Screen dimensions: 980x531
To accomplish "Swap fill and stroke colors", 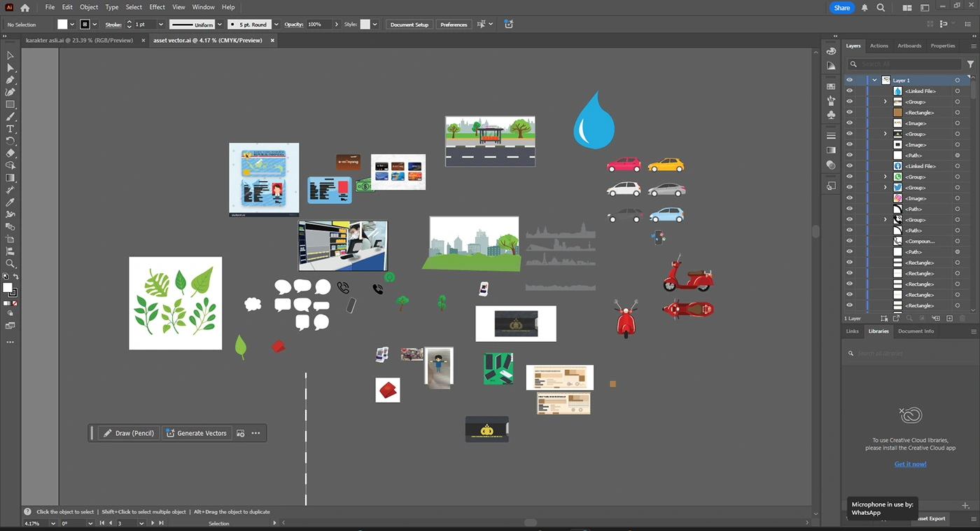I will click(15, 277).
